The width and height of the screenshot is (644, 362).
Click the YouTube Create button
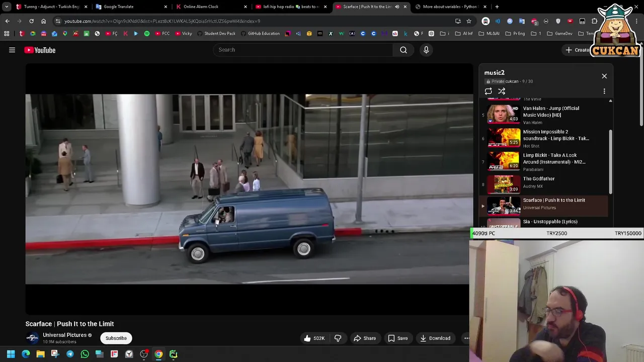(577, 50)
